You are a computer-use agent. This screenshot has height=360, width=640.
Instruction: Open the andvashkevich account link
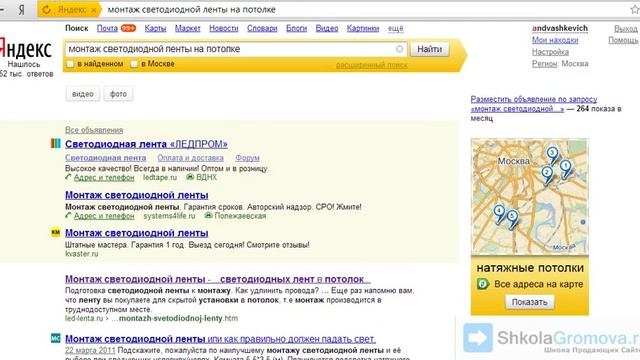pos(560,28)
